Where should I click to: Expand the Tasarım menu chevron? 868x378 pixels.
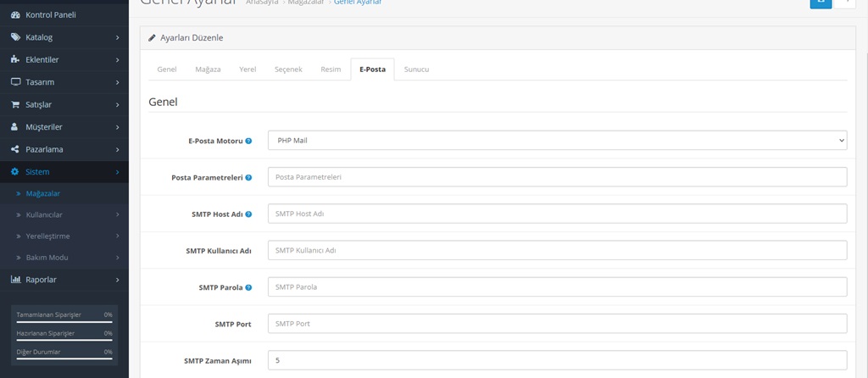117,82
